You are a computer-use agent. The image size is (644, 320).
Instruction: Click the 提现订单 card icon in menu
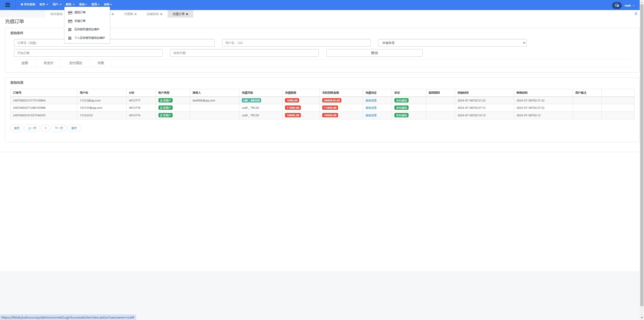70,13
